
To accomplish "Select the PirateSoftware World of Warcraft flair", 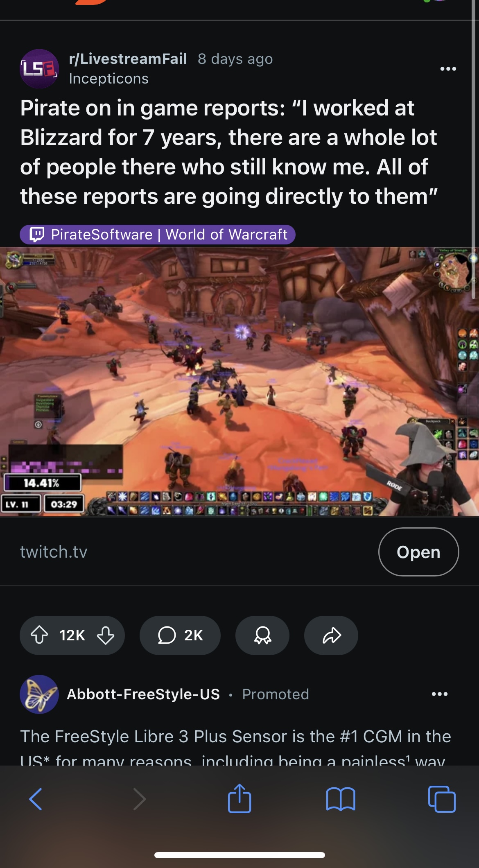I will (x=158, y=235).
